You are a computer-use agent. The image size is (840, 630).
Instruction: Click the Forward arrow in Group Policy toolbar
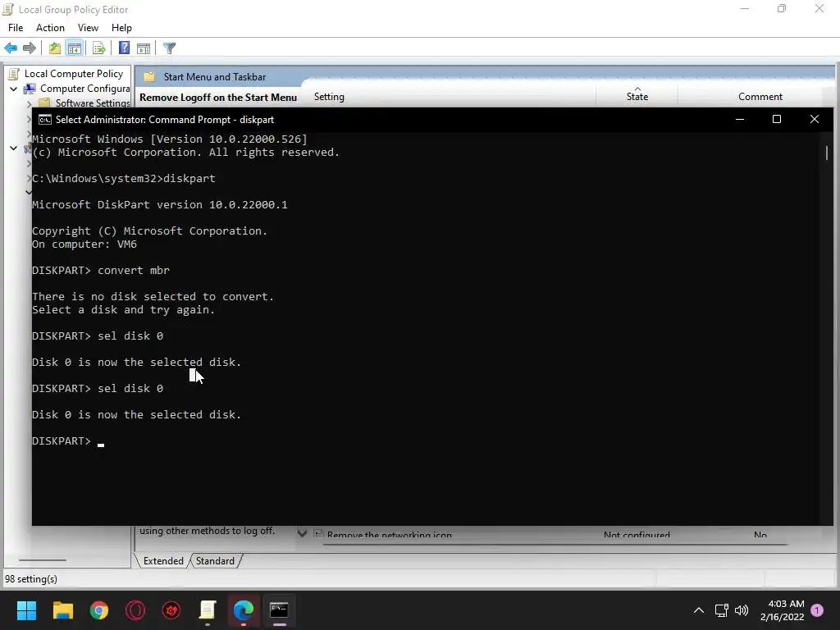tap(30, 48)
